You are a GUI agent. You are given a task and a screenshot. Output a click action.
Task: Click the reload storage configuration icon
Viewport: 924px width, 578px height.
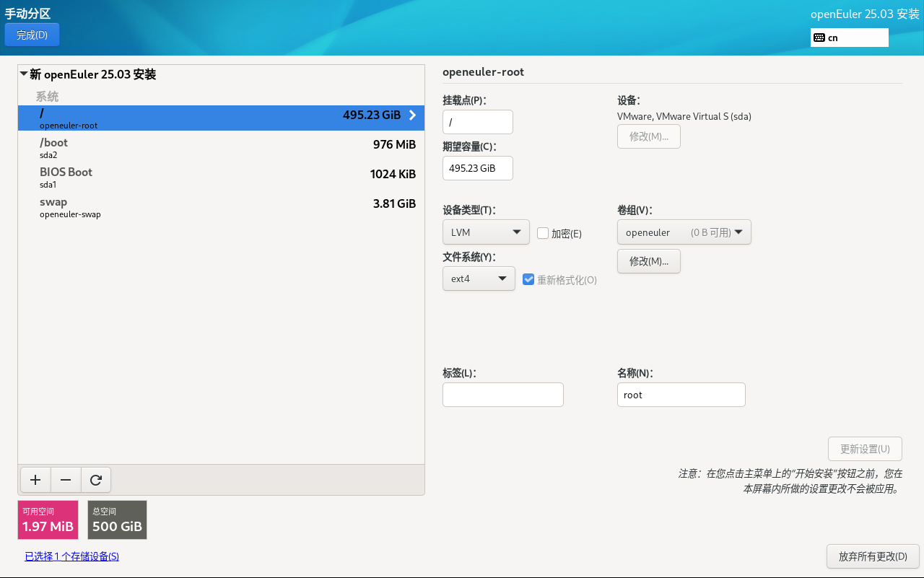[96, 480]
